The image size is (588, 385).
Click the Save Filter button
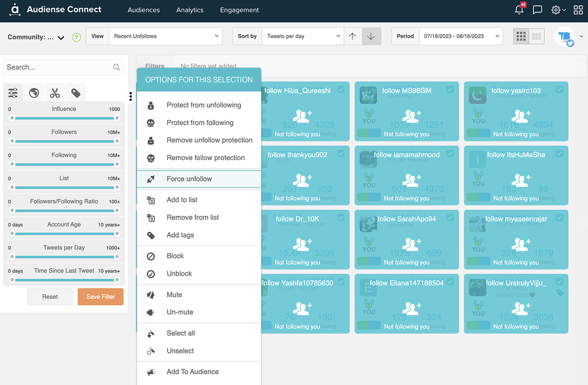(100, 297)
